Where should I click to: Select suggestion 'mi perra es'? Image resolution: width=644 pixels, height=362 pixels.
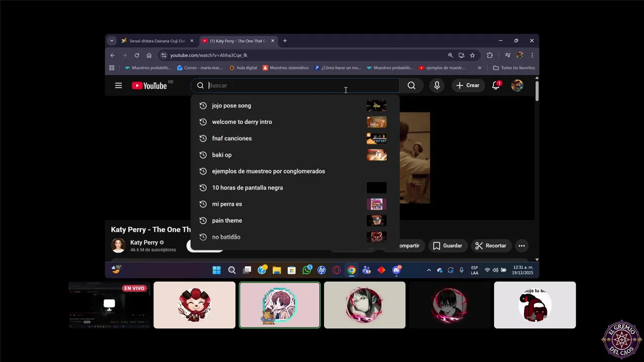click(x=295, y=204)
